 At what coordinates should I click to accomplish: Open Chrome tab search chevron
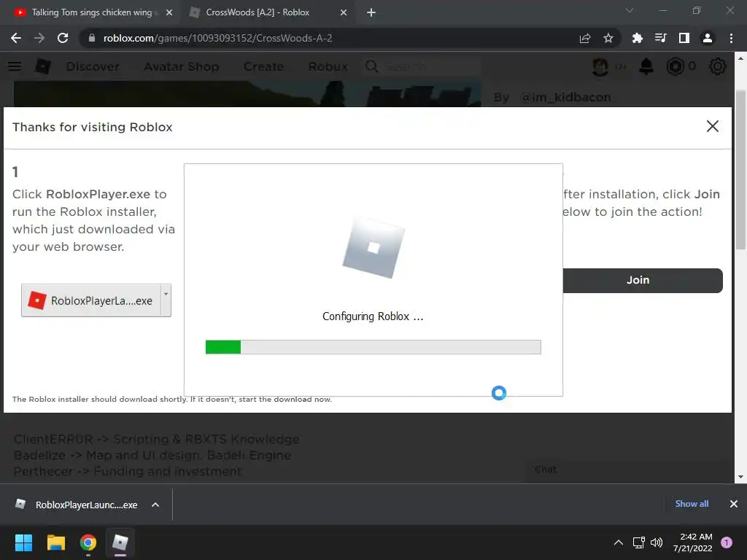630,10
